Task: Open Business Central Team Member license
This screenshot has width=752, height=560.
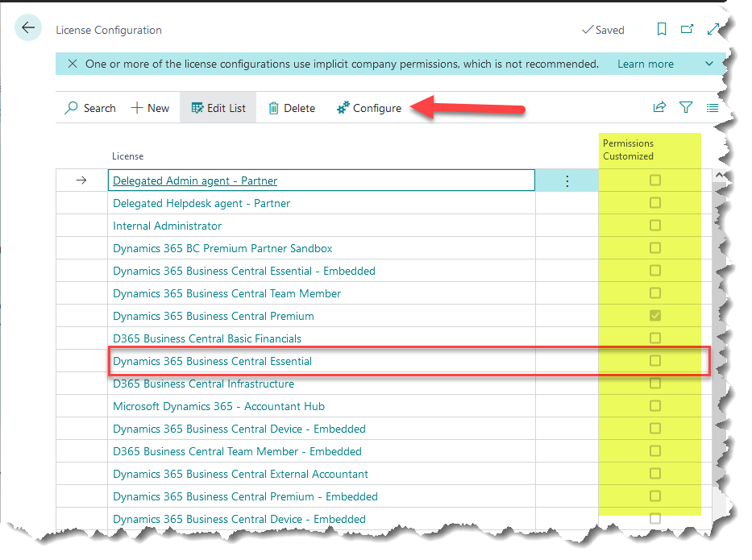Action: (x=226, y=293)
